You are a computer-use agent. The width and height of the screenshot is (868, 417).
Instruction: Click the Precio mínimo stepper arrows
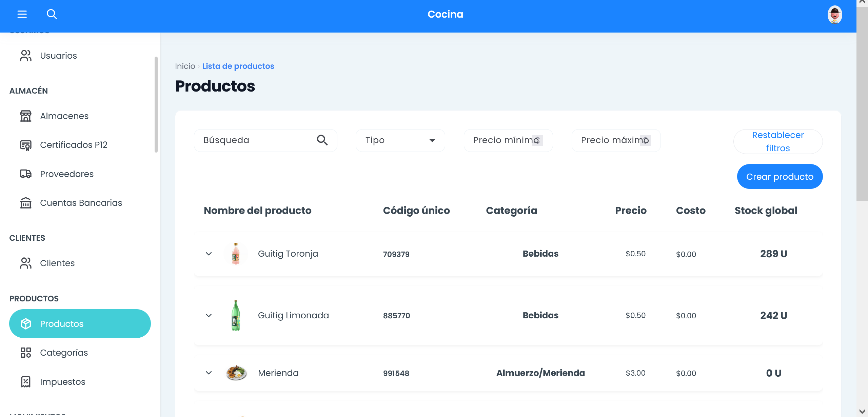pyautogui.click(x=537, y=140)
